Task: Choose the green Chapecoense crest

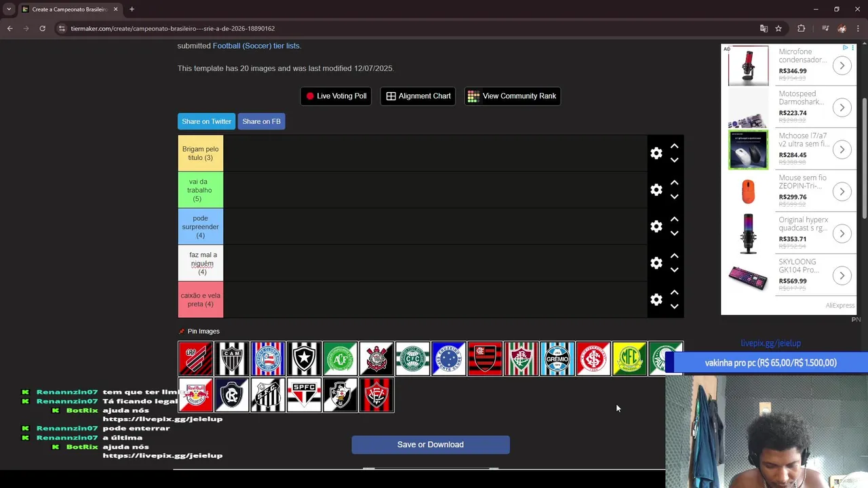Action: (x=340, y=359)
